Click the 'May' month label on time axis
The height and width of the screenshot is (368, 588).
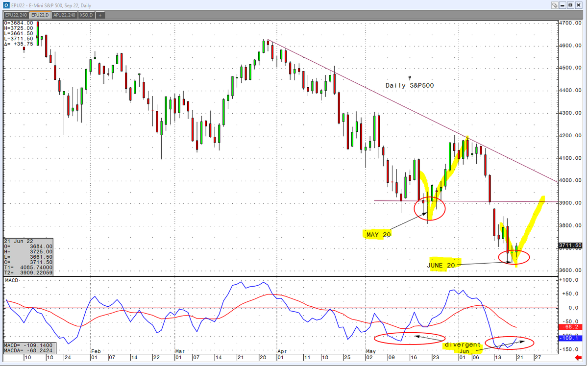(371, 351)
